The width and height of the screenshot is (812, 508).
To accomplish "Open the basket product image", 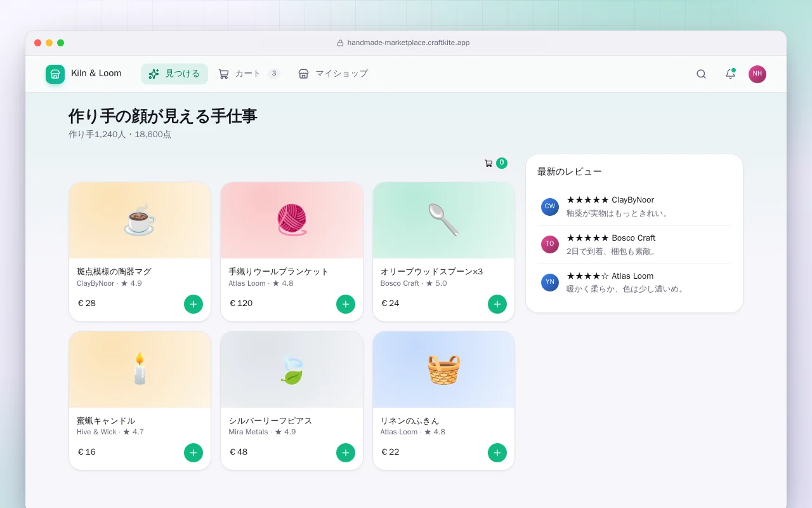I will point(443,370).
